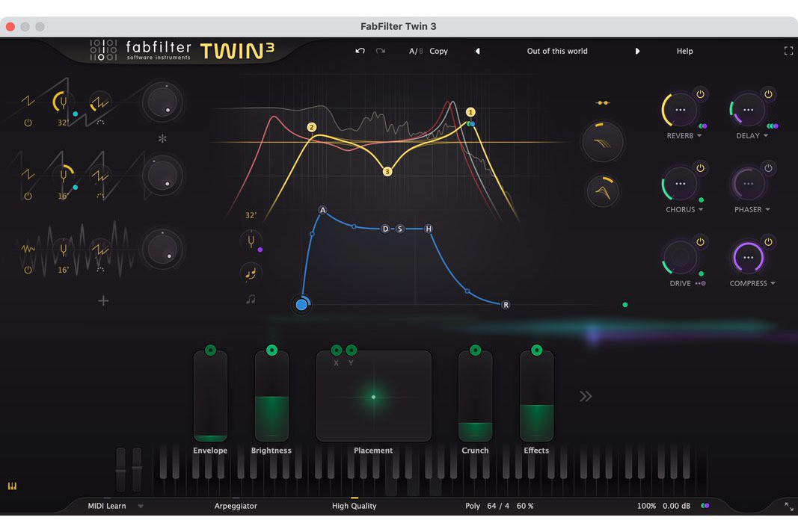The width and height of the screenshot is (798, 532).
Task: Open the 'Out of this world' preset menu
Action: 557,51
